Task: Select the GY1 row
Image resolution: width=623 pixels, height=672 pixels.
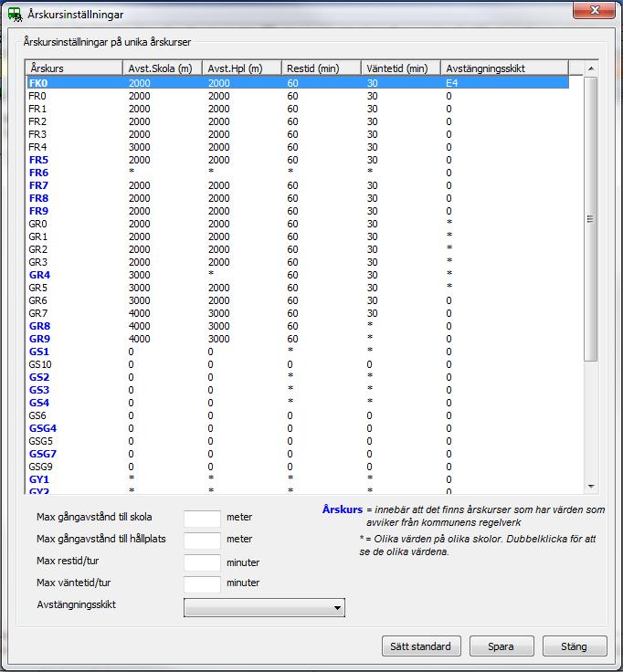Action: (x=298, y=479)
